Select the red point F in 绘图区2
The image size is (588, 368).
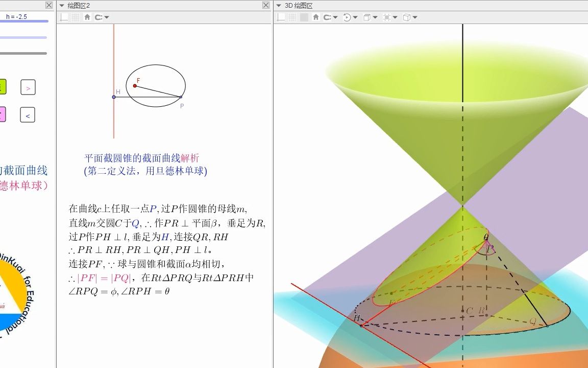point(134,85)
